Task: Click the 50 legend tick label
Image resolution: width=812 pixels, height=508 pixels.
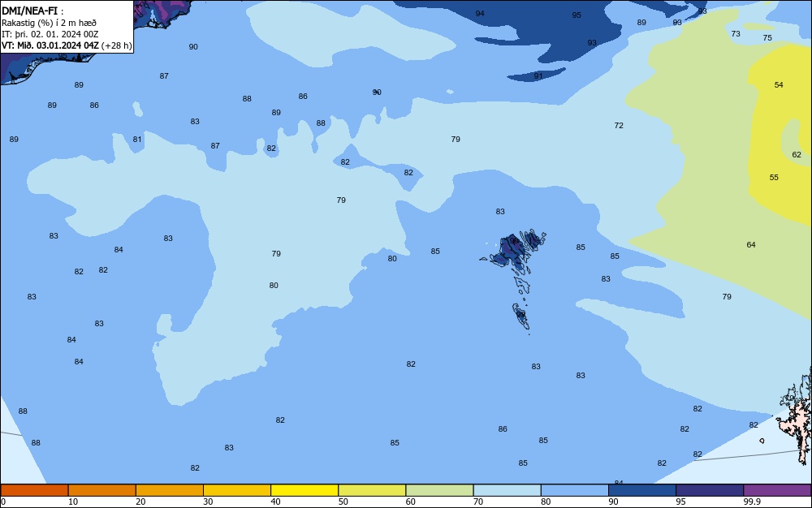Action: [343, 502]
